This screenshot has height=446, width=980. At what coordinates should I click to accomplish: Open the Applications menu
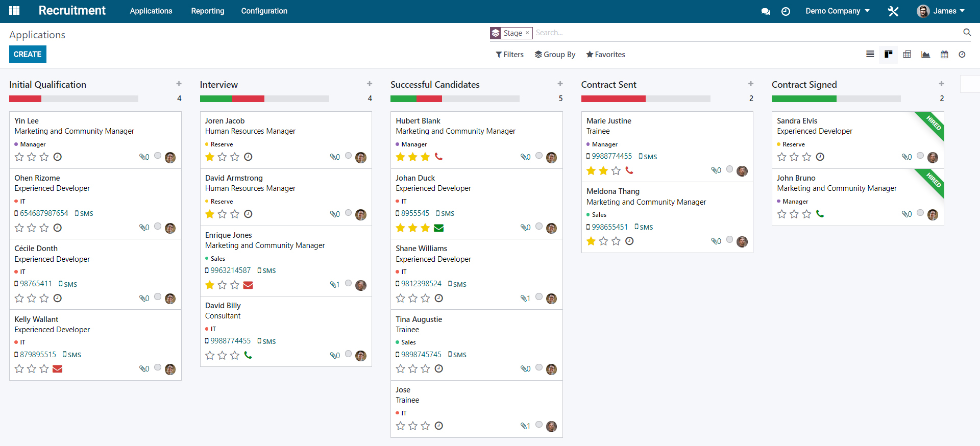click(151, 11)
